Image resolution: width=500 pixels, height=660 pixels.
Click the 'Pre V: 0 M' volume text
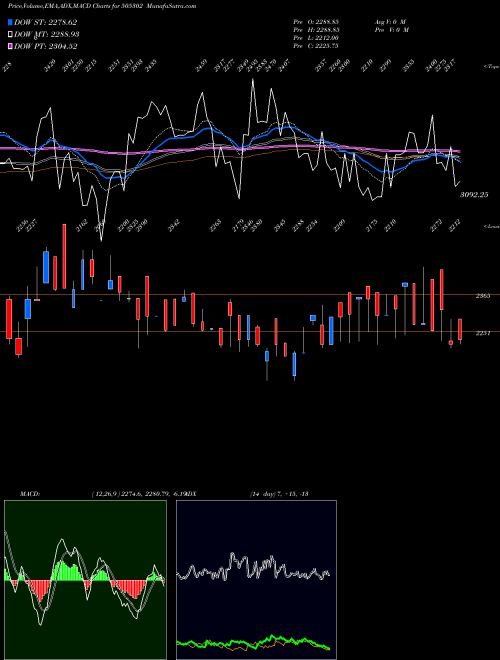pyautogui.click(x=391, y=29)
